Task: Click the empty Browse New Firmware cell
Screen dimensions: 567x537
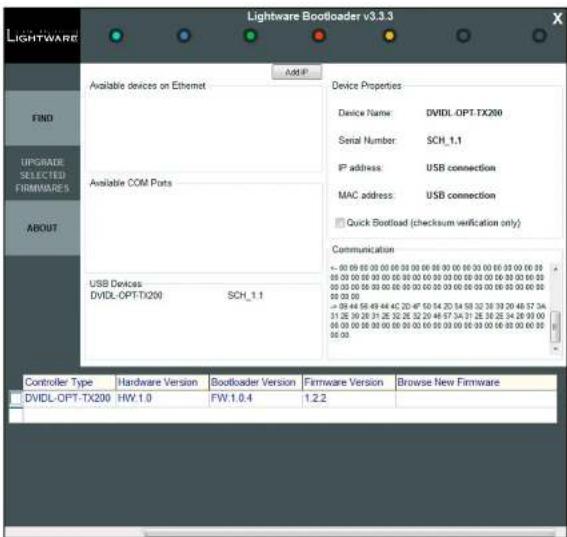Action: coord(476,399)
